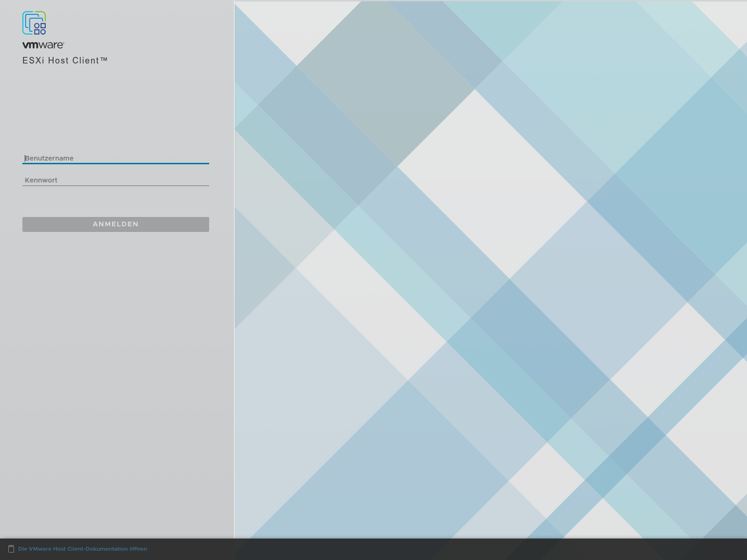The width and height of the screenshot is (747, 560).
Task: Click 'Die VMware Host Client-Dokumentation öffnen'
Action: click(x=82, y=549)
